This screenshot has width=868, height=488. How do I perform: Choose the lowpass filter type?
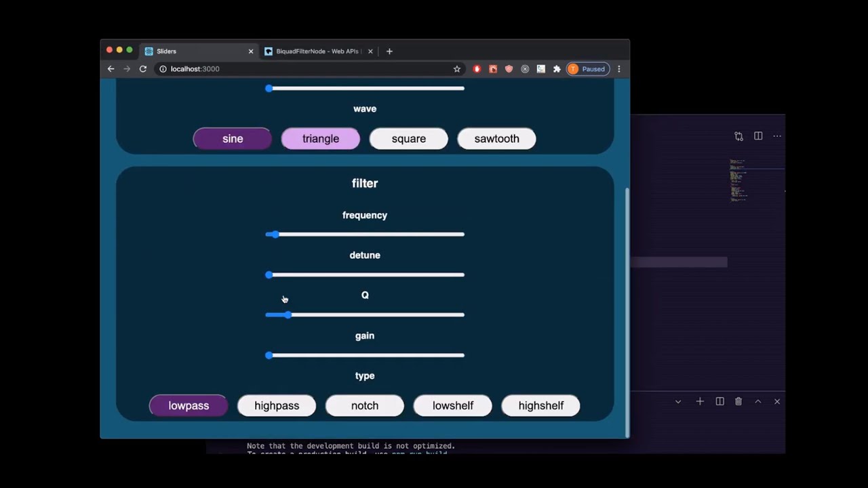(189, 405)
